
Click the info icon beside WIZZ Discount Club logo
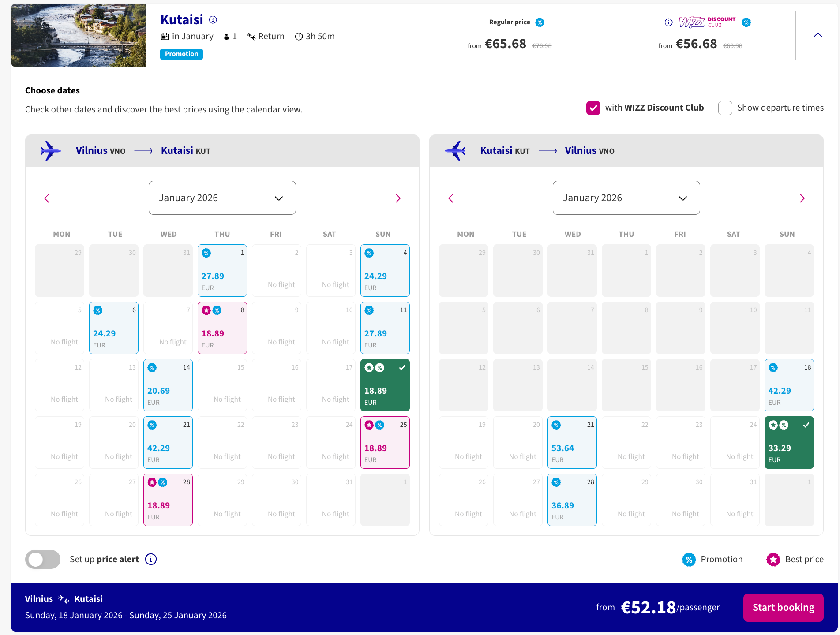pos(669,22)
